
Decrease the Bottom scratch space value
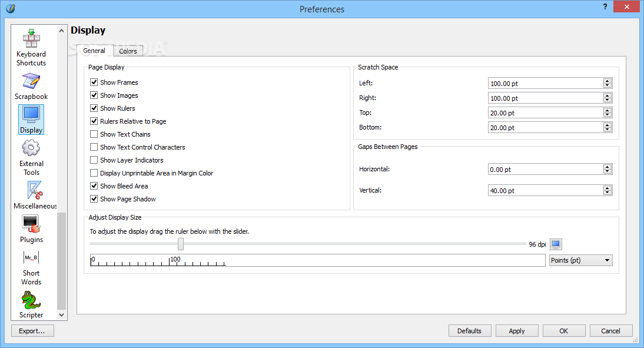[x=608, y=130]
